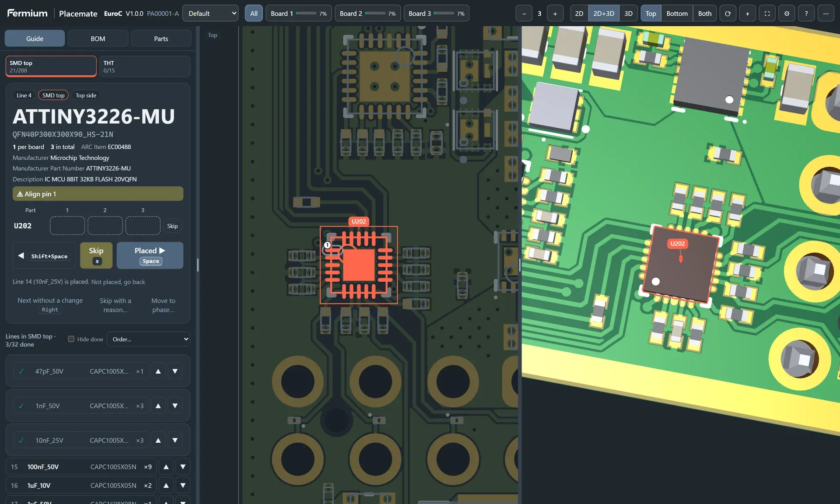This screenshot has width=840, height=504.
Task: Click the rotate view icon in toolbar
Action: coord(728,14)
